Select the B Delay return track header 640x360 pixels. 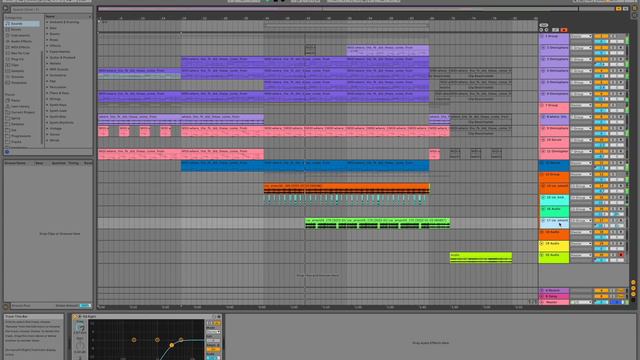click(554, 296)
